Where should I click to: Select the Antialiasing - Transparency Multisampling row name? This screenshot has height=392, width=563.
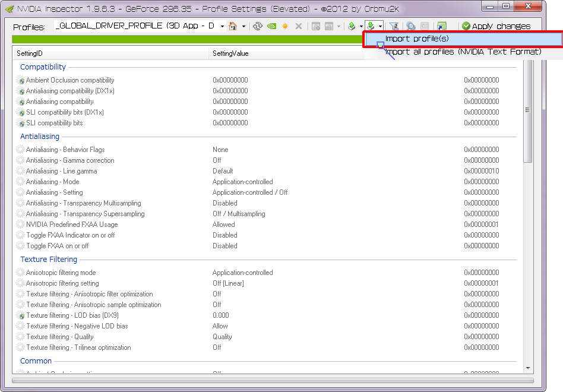(84, 203)
